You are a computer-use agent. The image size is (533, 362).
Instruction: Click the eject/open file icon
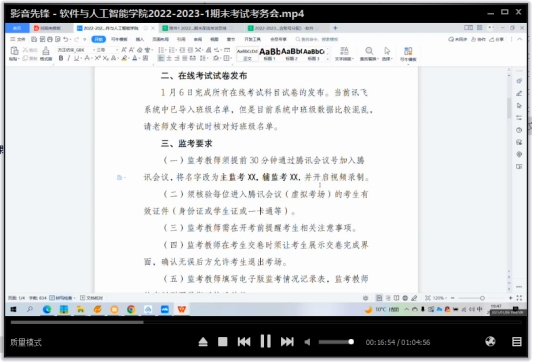[x=203, y=342]
